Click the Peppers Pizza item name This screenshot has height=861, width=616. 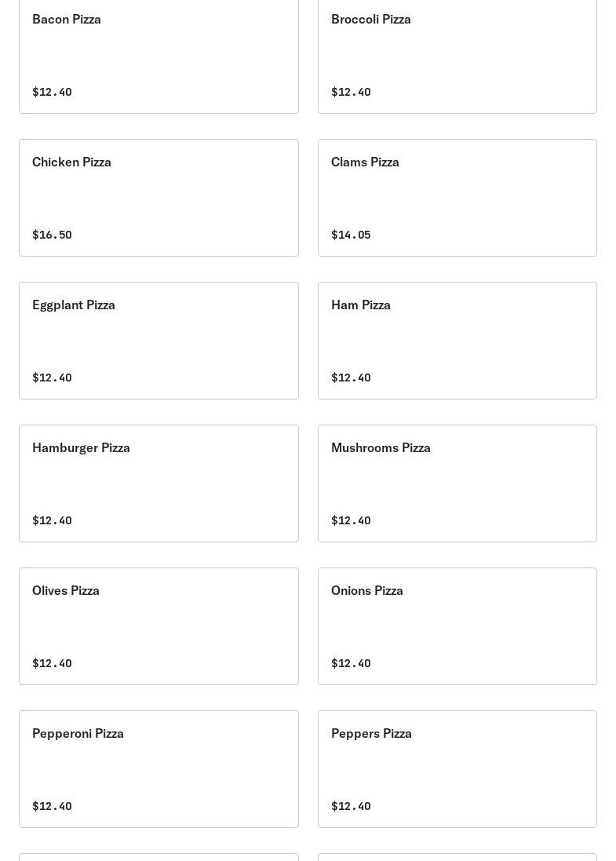tap(371, 733)
